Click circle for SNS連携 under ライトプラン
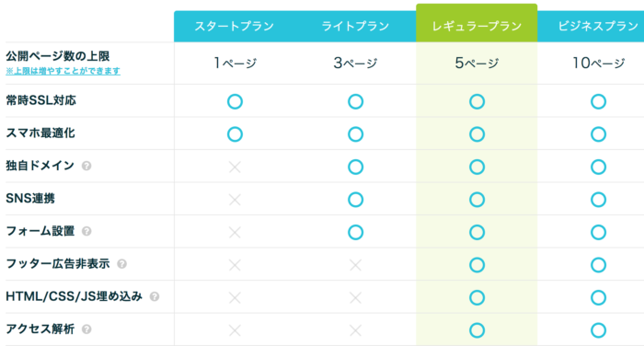 356,200
